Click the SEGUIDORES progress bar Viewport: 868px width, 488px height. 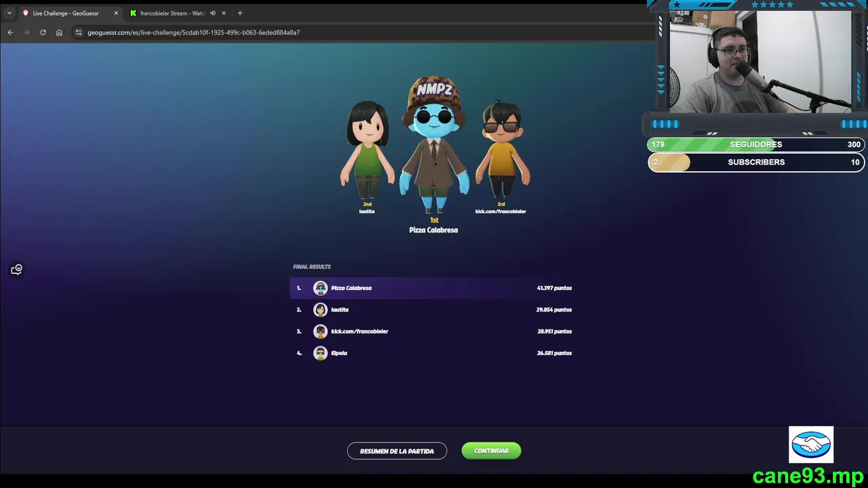756,144
